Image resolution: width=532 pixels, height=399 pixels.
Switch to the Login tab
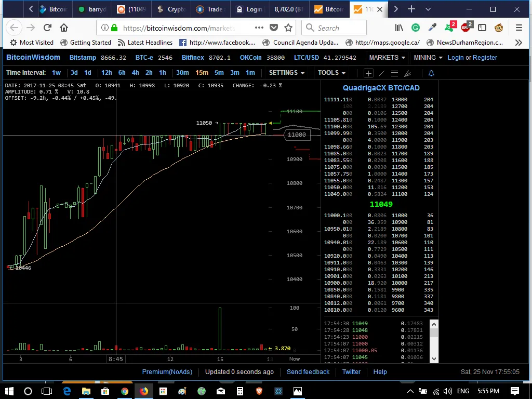click(250, 9)
